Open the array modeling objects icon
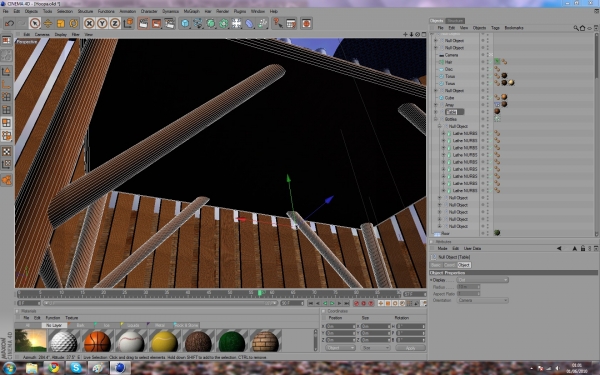The image size is (600, 375). [224, 23]
